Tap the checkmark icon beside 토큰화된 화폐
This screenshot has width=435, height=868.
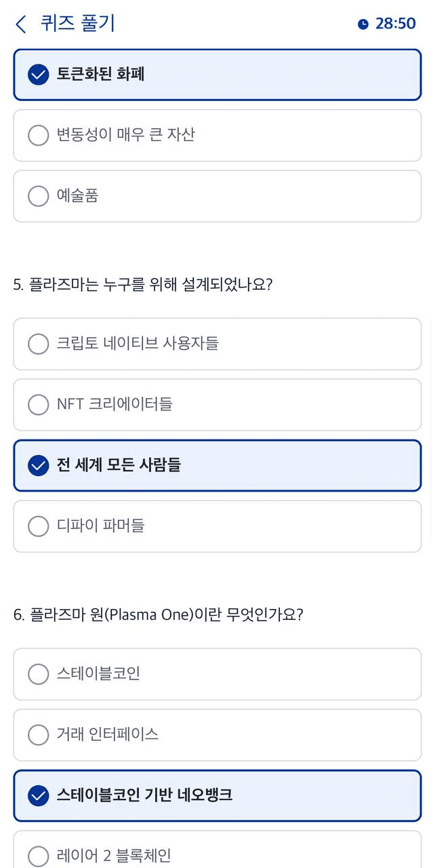[x=39, y=75]
